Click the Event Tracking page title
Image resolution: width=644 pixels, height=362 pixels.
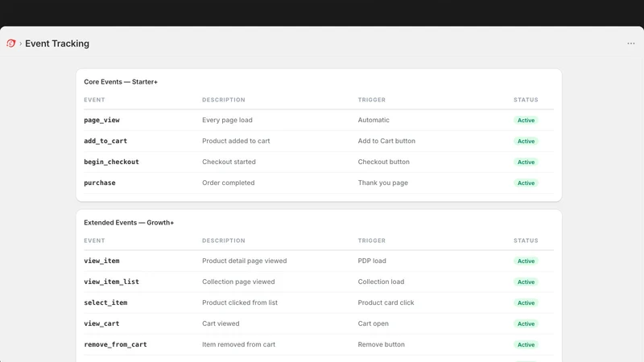57,43
